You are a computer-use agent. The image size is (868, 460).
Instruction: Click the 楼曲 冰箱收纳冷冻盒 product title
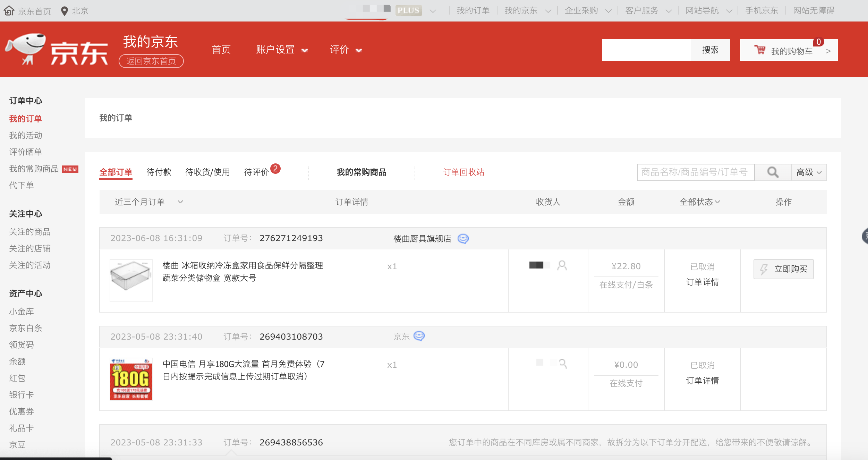(x=243, y=272)
